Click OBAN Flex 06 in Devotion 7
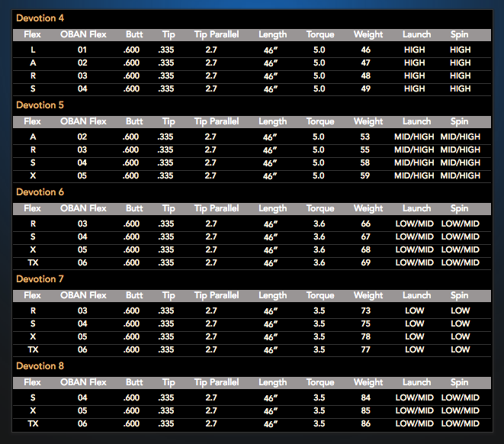Screen dimensions: 504x444 click(x=82, y=350)
